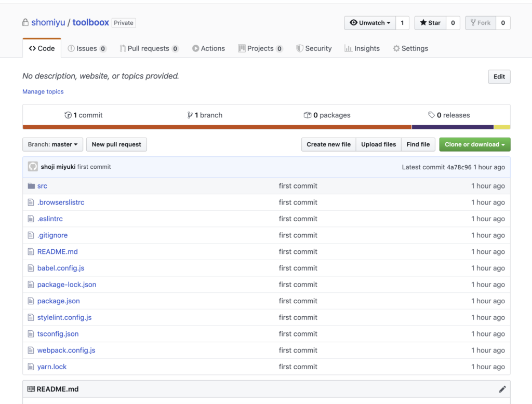This screenshot has width=532, height=404.
Task: Open the 1 commit link
Action: [84, 115]
